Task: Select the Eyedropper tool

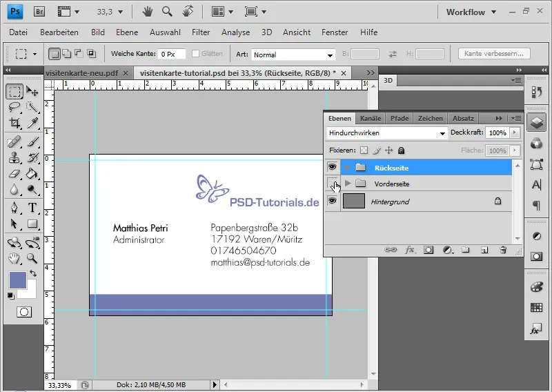Action: coord(32,123)
